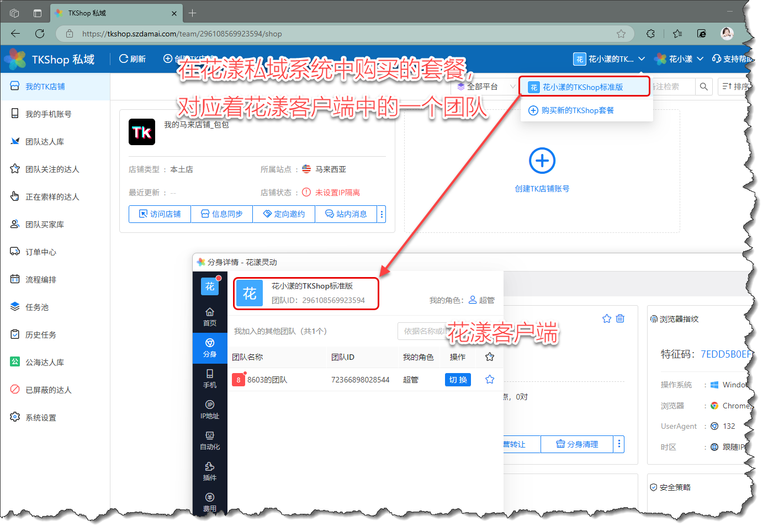Close the TKShop 私域 browser tab

tap(174, 13)
